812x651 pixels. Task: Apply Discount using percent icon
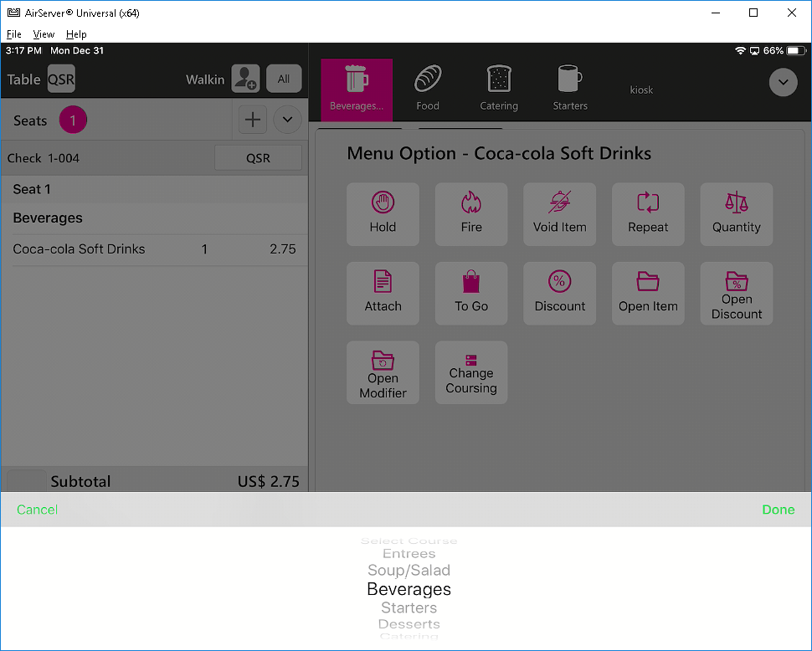point(559,282)
